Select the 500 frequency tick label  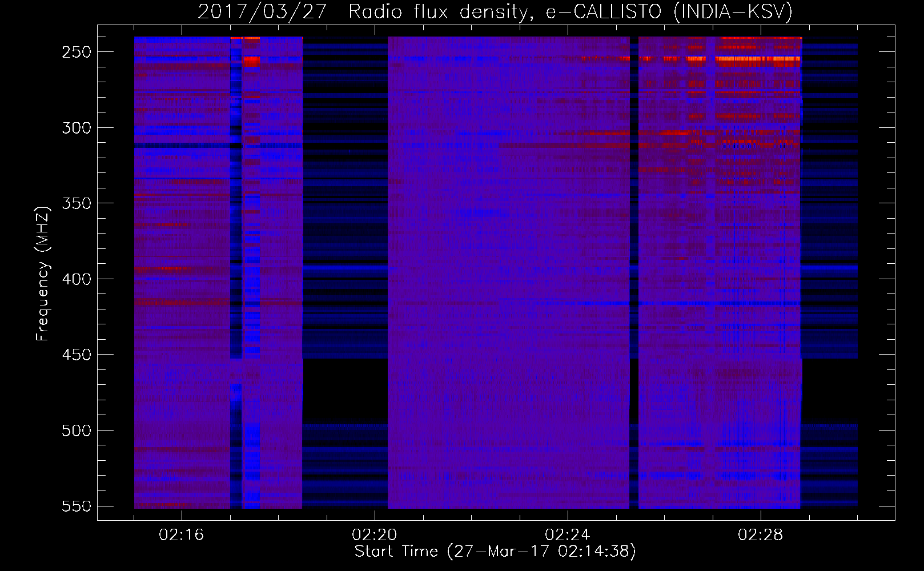click(x=77, y=431)
